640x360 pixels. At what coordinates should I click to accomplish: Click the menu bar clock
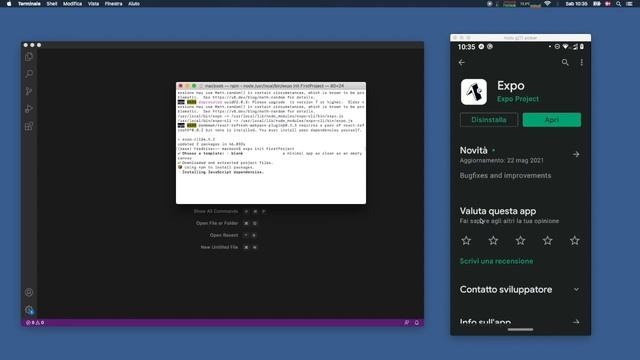point(576,4)
